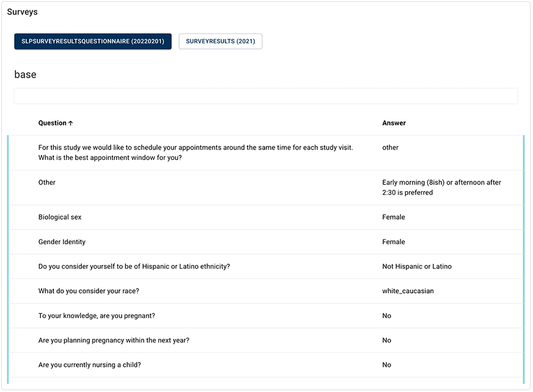Open the SLPSURVEYRESULTSQUESTIONNAIRE (20220201) tab
Screen dimensions: 533x392
coord(93,42)
